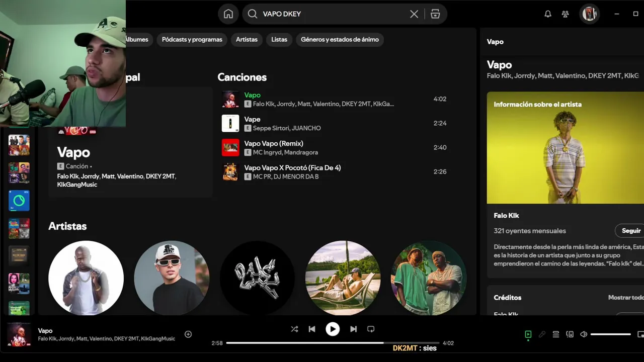
Task: Click cover art of Vapo Vapo (Remix)
Action: [230, 147]
